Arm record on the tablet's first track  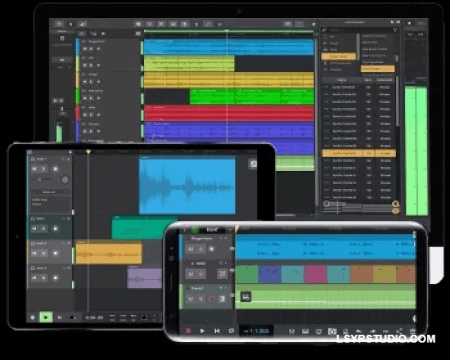click(55, 169)
